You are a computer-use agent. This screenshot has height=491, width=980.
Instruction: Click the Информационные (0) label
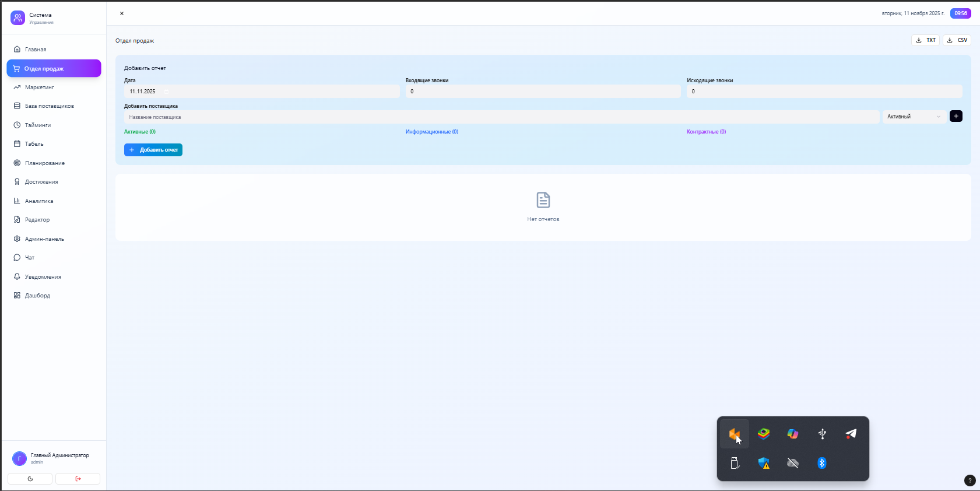[432, 132]
